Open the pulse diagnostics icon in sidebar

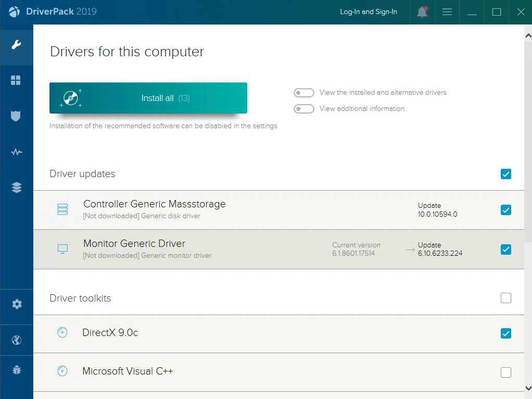16,152
